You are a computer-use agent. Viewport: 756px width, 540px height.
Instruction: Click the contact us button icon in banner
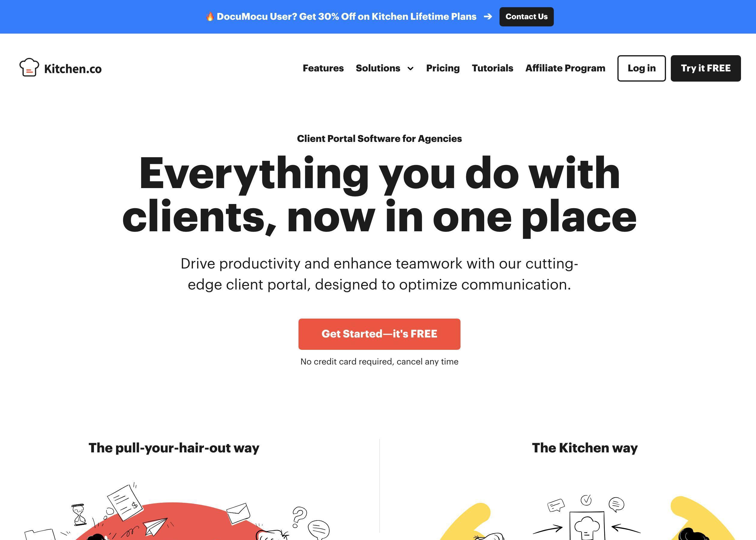526,16
